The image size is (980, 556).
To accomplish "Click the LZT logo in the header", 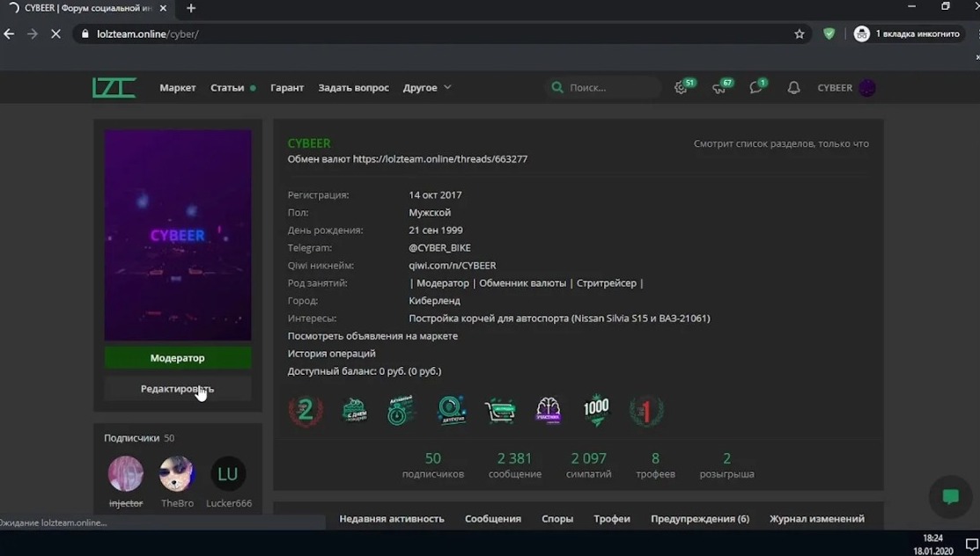I will click(x=114, y=88).
